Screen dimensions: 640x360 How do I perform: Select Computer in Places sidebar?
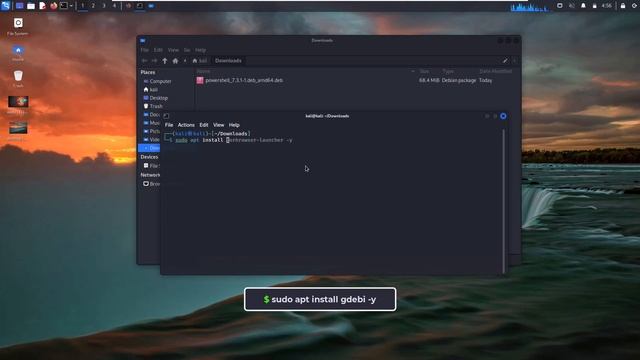click(x=157, y=81)
